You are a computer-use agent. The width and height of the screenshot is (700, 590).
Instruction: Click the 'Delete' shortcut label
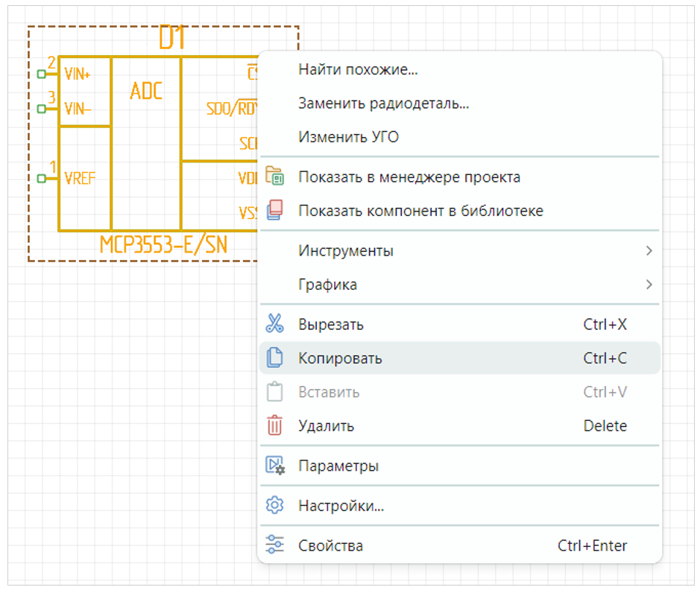coord(605,426)
